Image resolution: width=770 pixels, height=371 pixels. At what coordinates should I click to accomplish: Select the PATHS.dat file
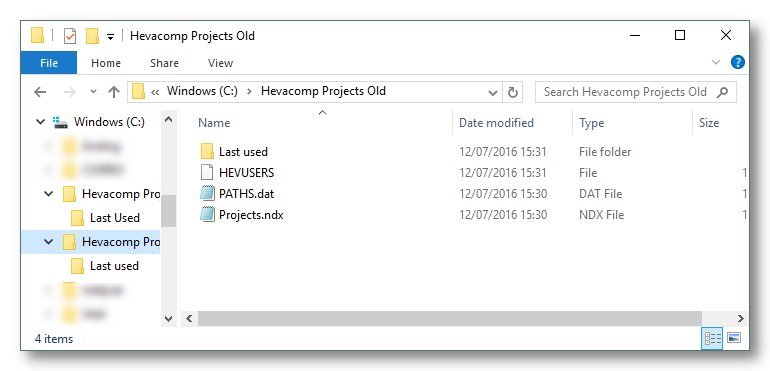(247, 194)
